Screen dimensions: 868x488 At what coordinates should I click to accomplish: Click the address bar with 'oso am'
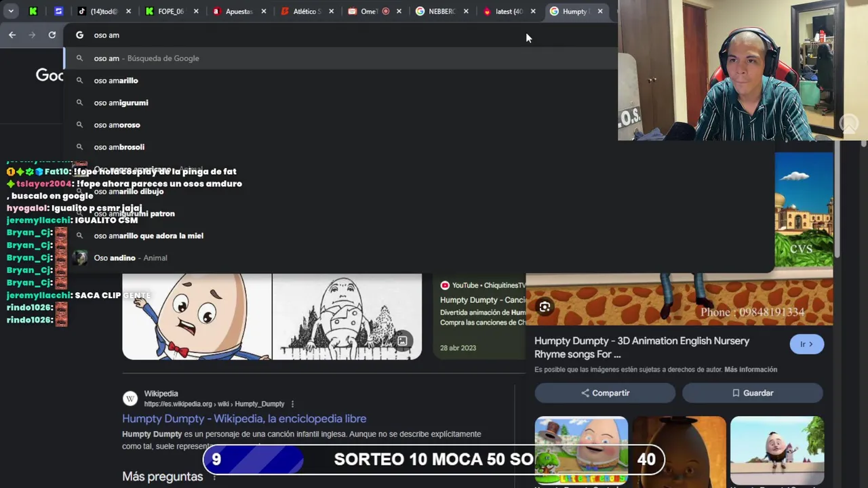click(x=339, y=35)
